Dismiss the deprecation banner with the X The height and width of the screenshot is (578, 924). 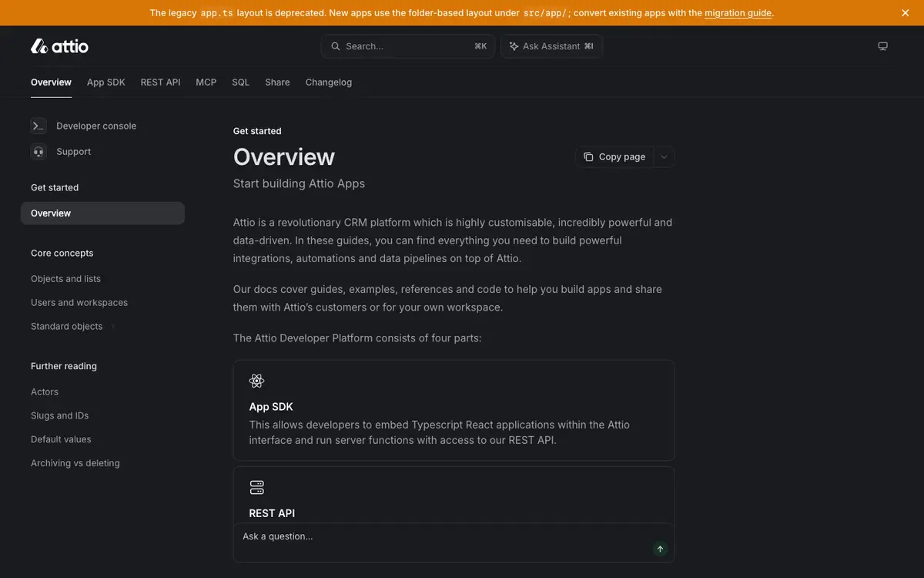905,13
